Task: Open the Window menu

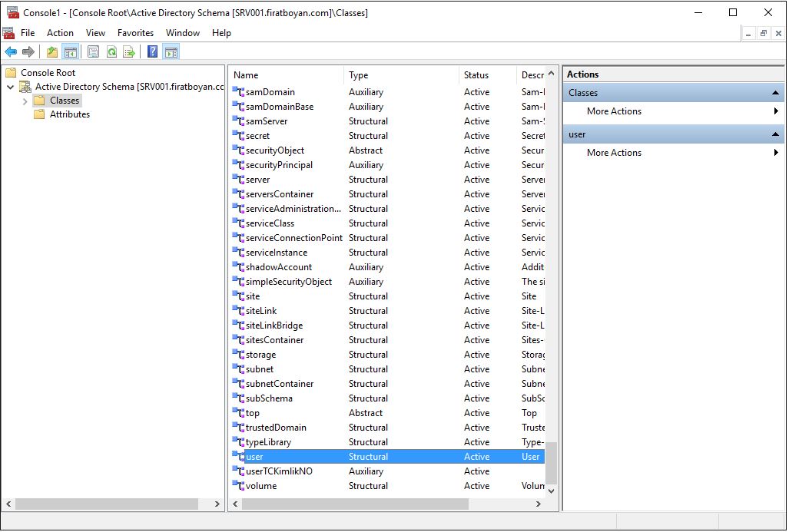Action: (183, 33)
